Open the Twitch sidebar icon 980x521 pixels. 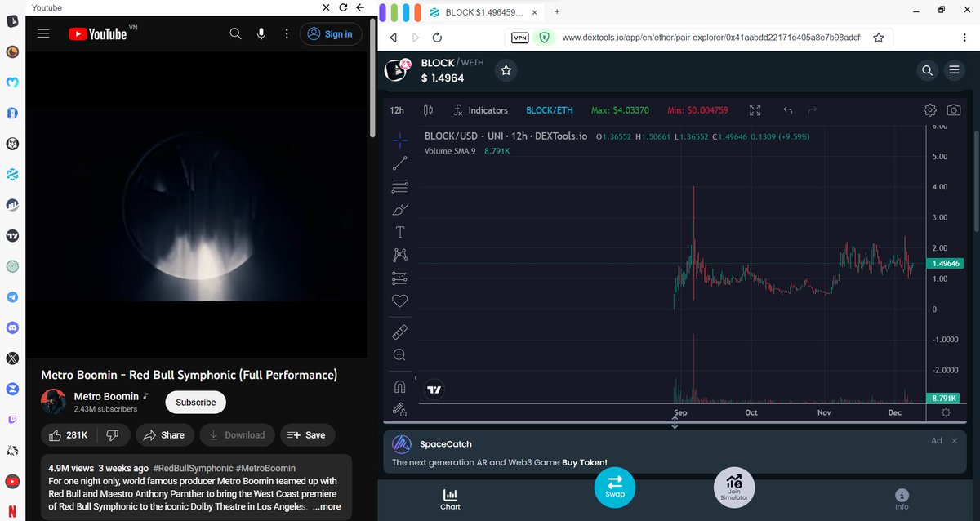pos(12,420)
